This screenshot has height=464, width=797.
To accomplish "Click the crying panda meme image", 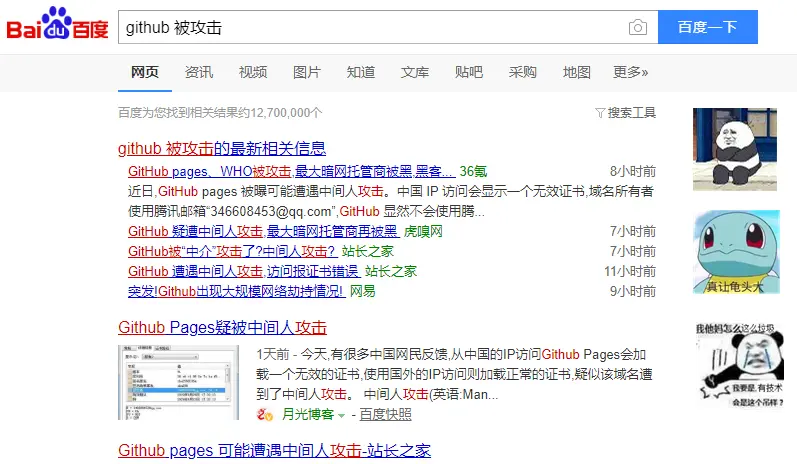I will [739, 366].
